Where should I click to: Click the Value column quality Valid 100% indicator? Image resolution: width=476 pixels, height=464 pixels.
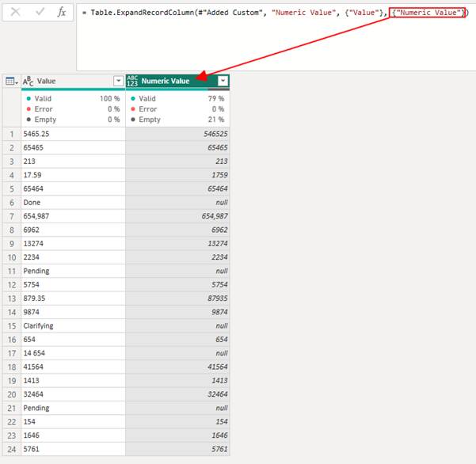(x=73, y=98)
